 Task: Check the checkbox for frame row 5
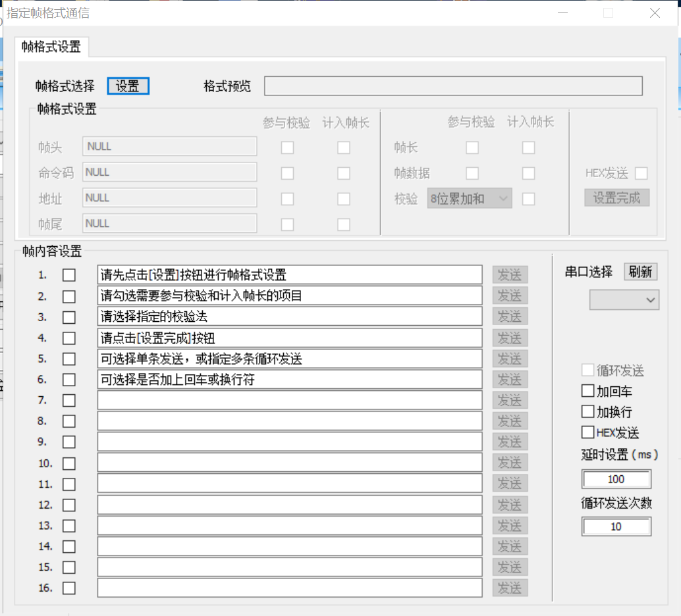click(x=69, y=359)
